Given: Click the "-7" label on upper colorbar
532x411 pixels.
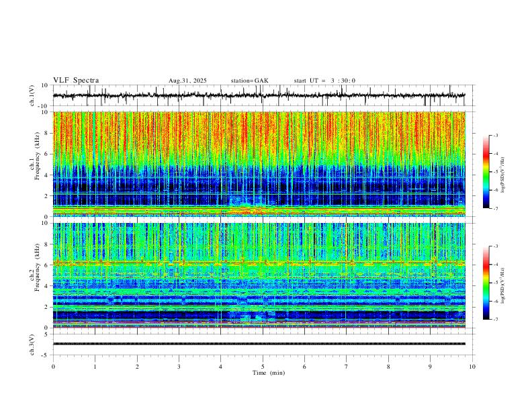Looking at the screenshot, I should pyautogui.click(x=496, y=208).
